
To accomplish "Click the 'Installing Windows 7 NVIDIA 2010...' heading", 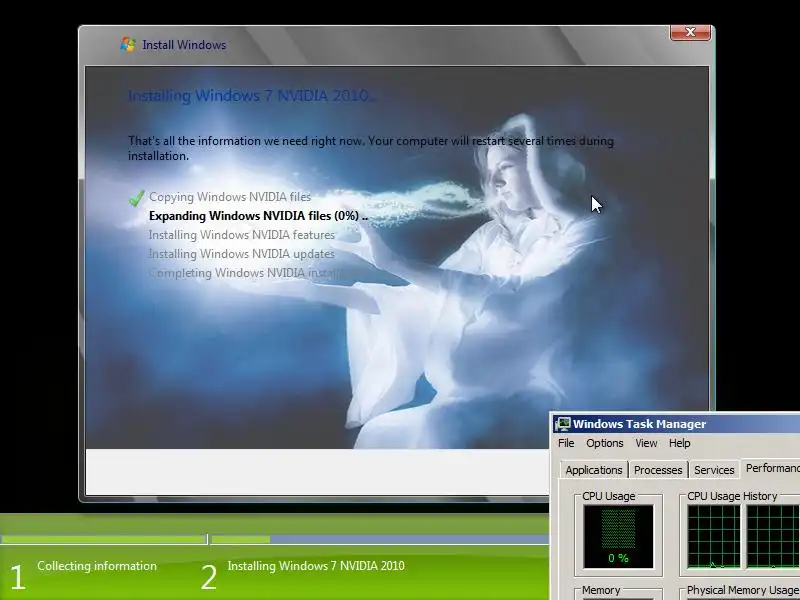I will 251,95.
